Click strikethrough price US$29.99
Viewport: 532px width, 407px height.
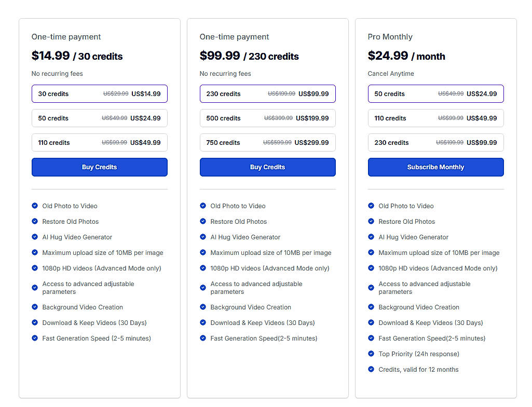(116, 93)
